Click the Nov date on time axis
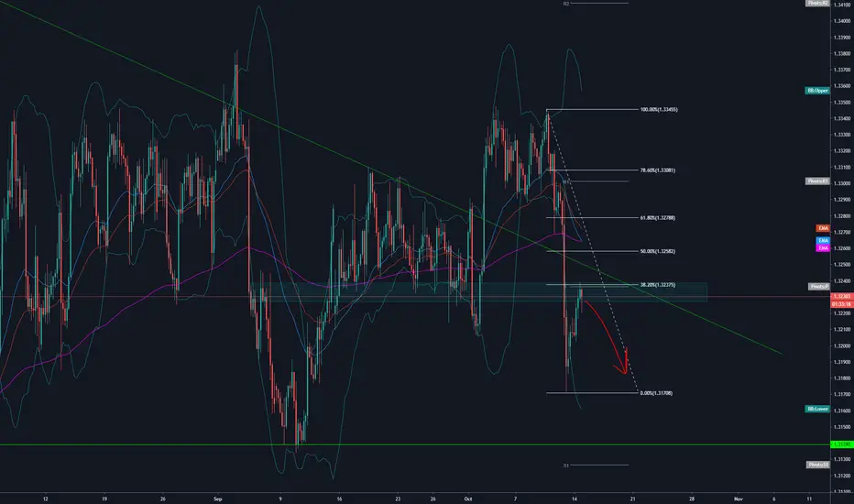Screen dimensions: 854x504 click(739, 499)
